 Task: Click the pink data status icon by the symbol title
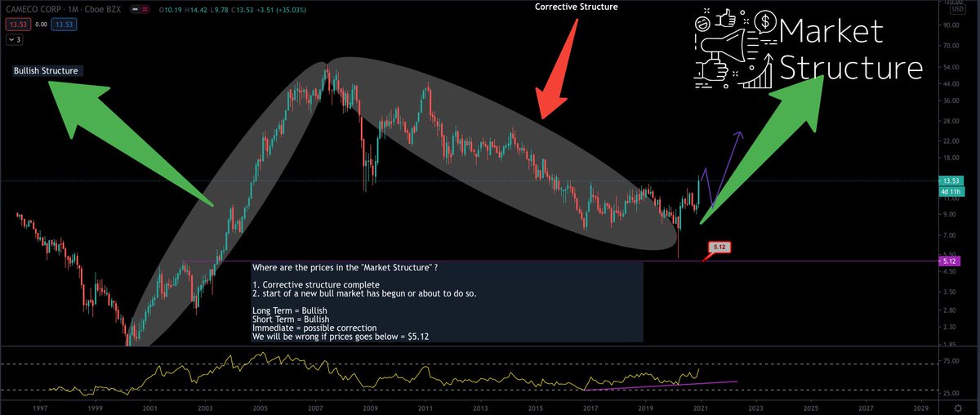click(145, 10)
